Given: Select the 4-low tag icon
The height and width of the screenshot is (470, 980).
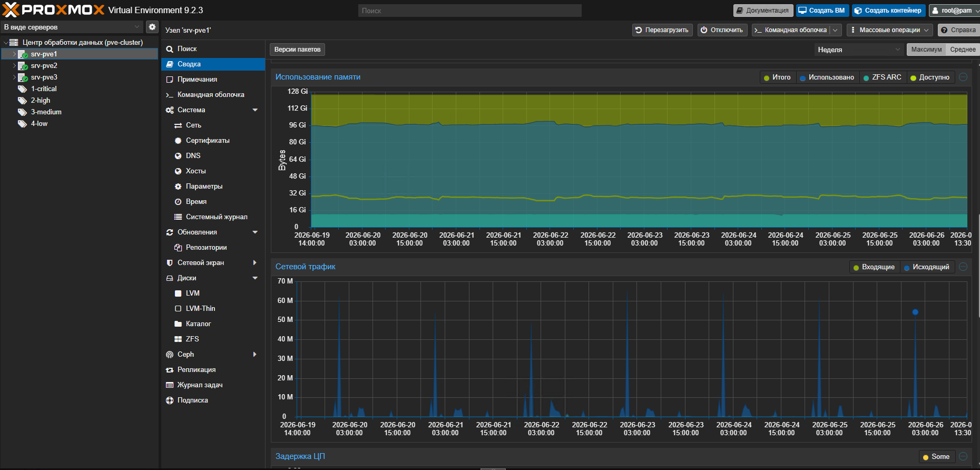Looking at the screenshot, I should [x=22, y=124].
